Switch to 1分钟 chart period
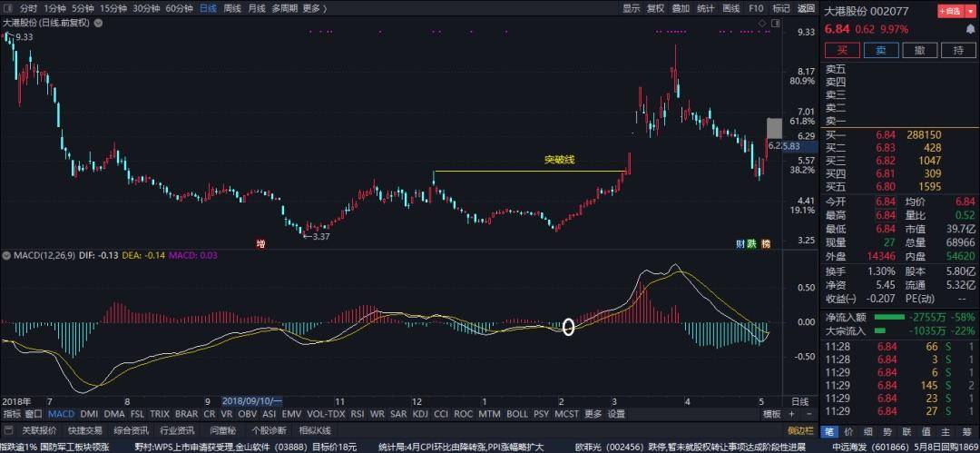 (55, 8)
